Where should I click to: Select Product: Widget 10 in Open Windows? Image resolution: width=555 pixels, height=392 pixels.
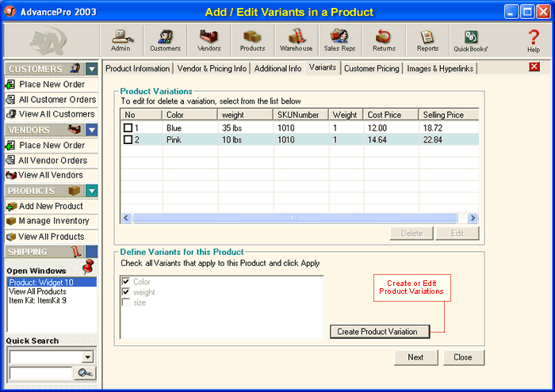coord(52,282)
